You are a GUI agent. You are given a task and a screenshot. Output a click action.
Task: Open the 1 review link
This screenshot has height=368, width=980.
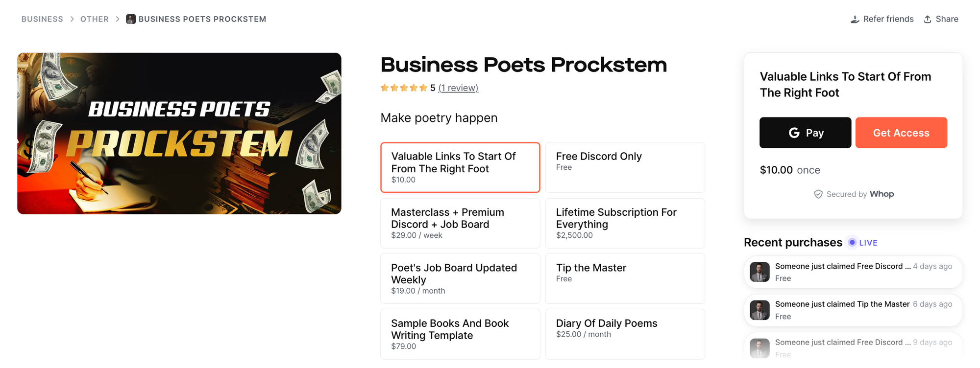click(x=458, y=88)
